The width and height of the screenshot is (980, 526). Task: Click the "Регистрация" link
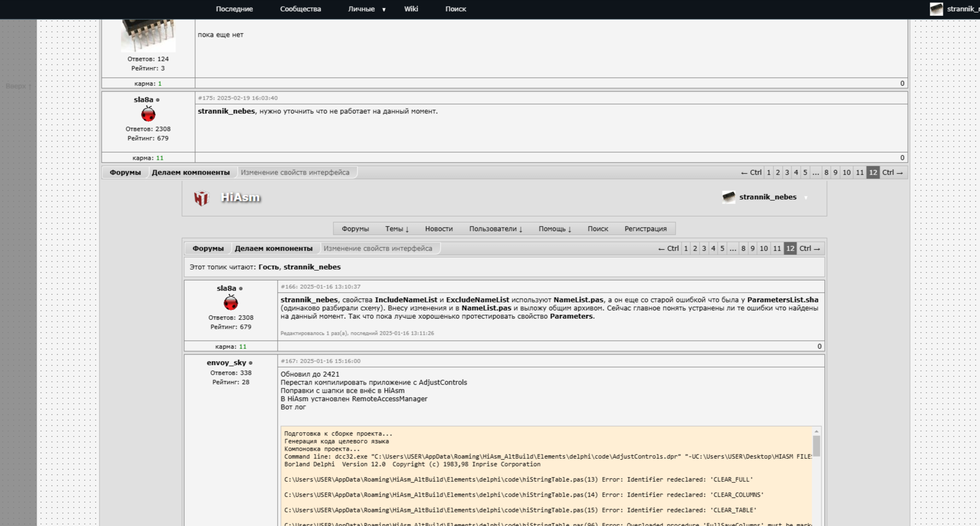[x=645, y=229]
